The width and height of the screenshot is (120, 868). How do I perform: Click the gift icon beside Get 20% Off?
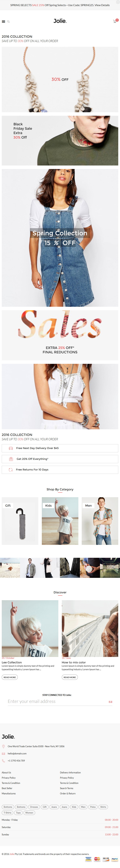11,459
